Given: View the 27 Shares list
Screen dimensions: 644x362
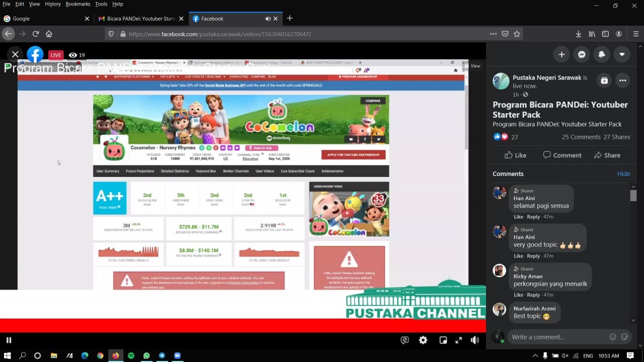Looking at the screenshot, I should tap(617, 137).
